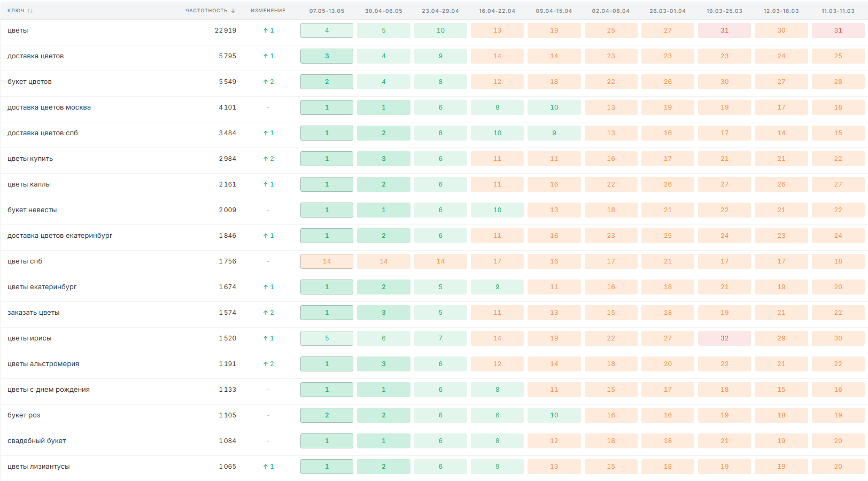The image size is (868, 481).
Task: Open the свадебный букет keyword row
Action: [x=36, y=441]
